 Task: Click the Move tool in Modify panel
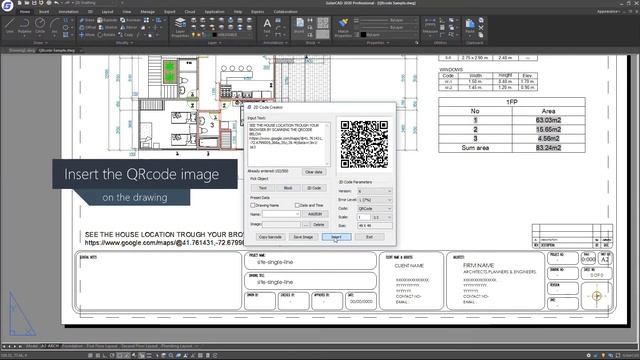click(87, 35)
